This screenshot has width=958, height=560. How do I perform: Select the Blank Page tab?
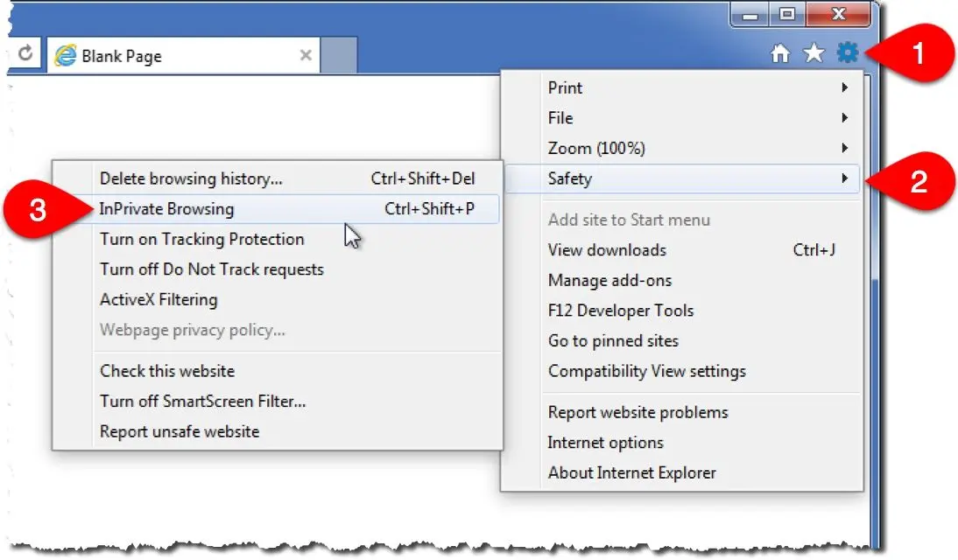(x=183, y=56)
